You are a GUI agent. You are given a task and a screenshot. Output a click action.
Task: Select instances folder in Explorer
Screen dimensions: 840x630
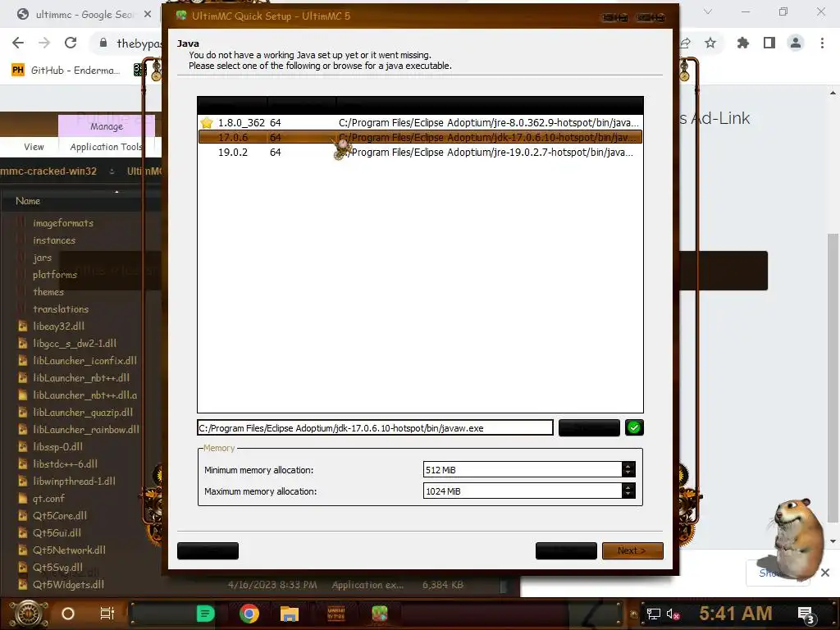54,240
